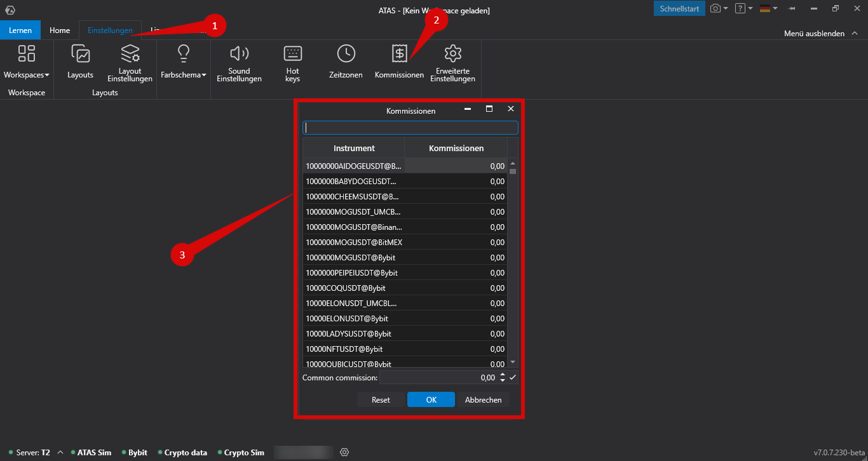The image size is (868, 461).
Task: Click the Crypto Sim connection status
Action: [x=240, y=453]
